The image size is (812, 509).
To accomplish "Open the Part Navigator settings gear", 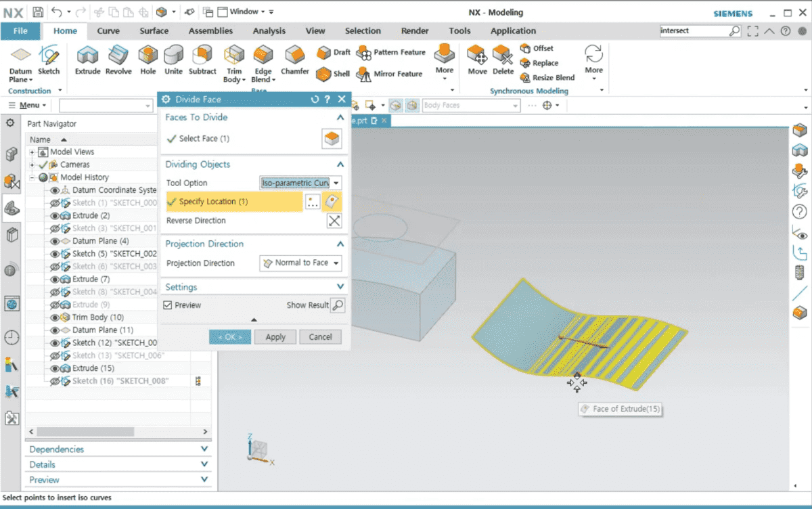I will coord(10,123).
